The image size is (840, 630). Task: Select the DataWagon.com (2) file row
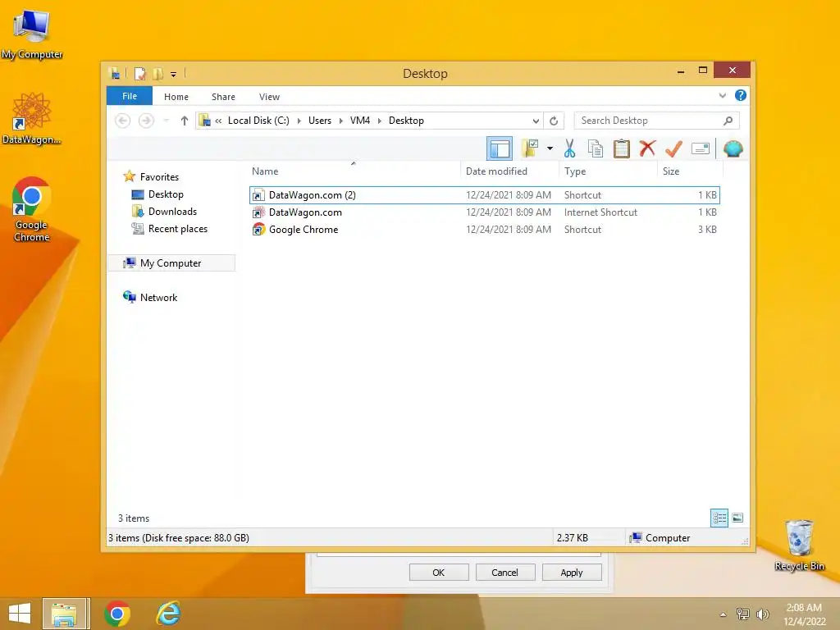pos(484,195)
